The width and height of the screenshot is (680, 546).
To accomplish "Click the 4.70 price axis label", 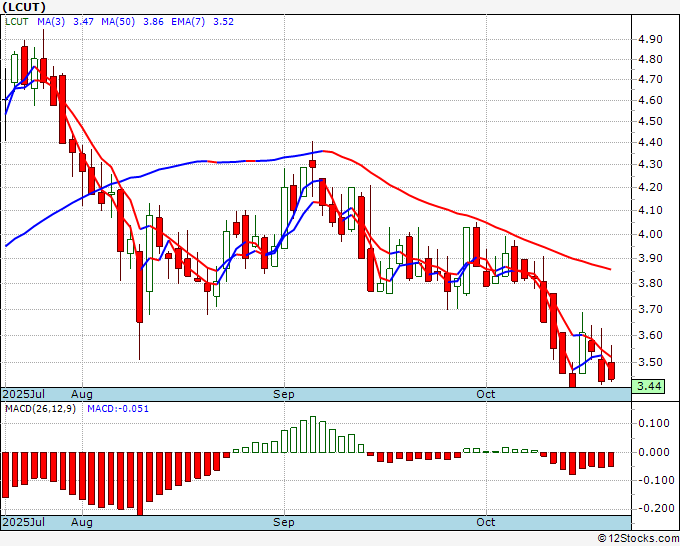I will [650, 79].
